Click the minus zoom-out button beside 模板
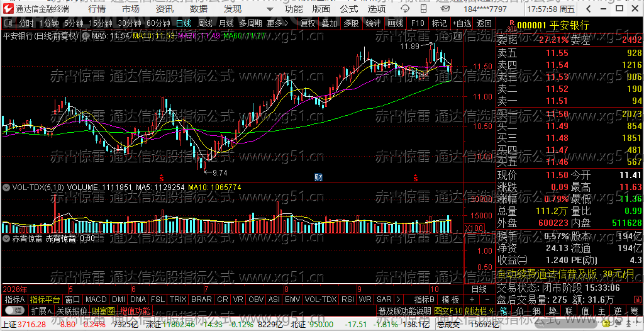Viewport: 644px width, 331px height. click(x=487, y=300)
